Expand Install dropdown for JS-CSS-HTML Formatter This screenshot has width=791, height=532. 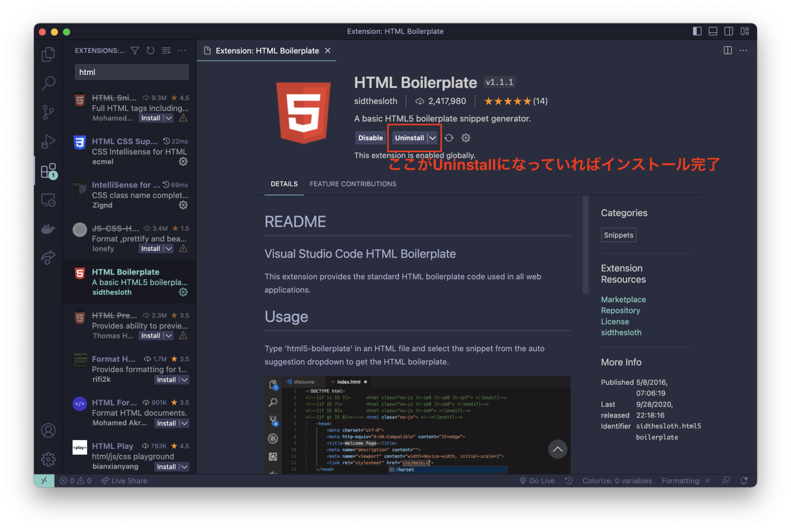click(x=168, y=249)
